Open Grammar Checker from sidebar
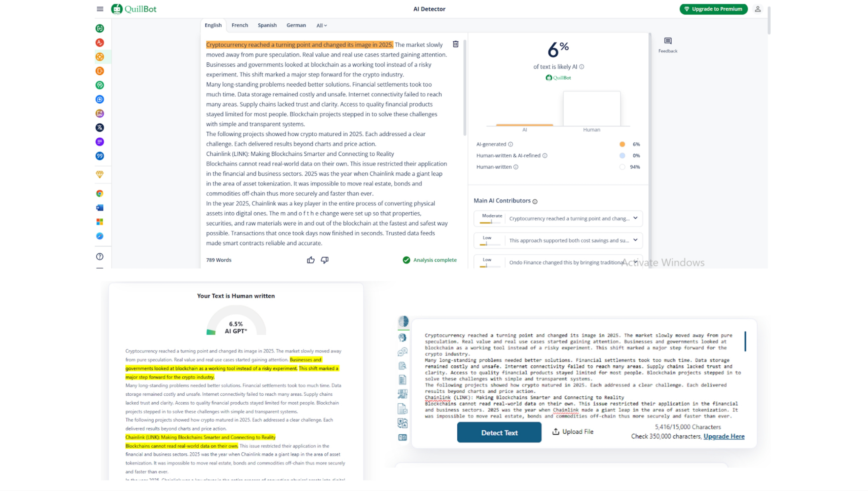This screenshot has width=868, height=491. (100, 43)
